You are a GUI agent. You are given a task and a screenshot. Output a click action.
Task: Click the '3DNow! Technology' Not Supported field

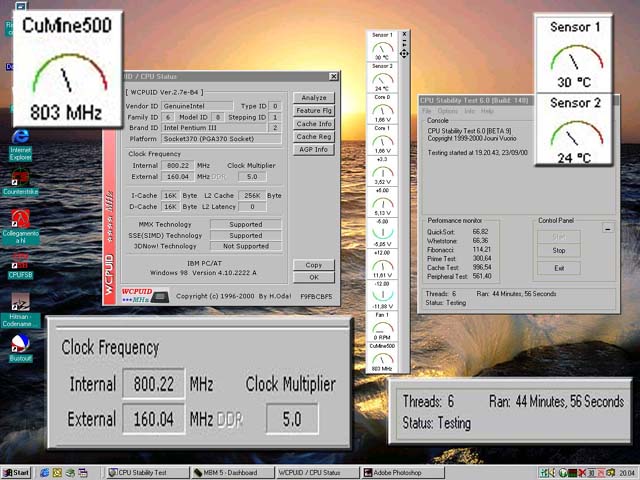click(x=246, y=246)
